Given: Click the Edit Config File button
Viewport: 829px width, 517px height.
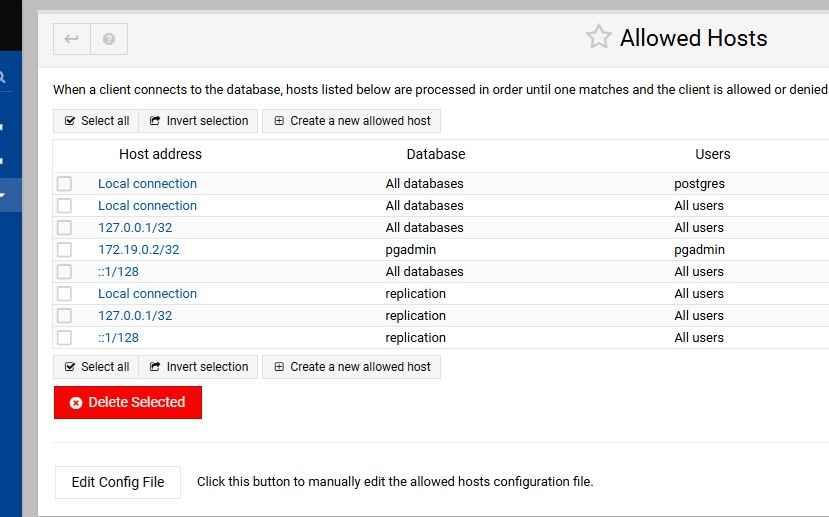Looking at the screenshot, I should tap(118, 482).
